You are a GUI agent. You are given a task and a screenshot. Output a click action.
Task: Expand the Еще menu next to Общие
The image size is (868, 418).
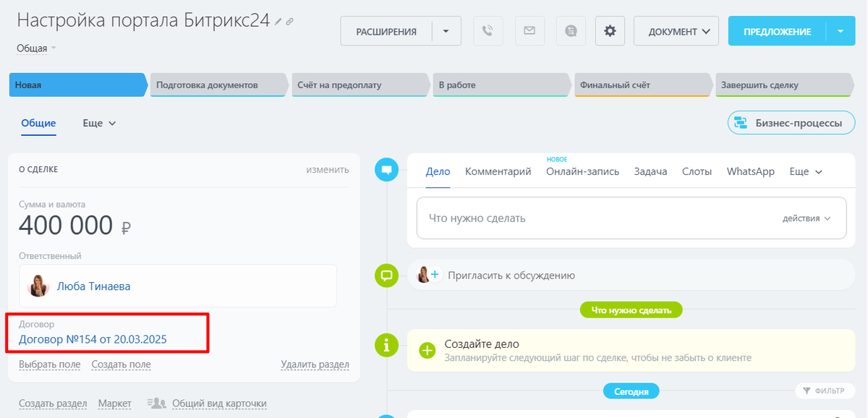point(99,123)
